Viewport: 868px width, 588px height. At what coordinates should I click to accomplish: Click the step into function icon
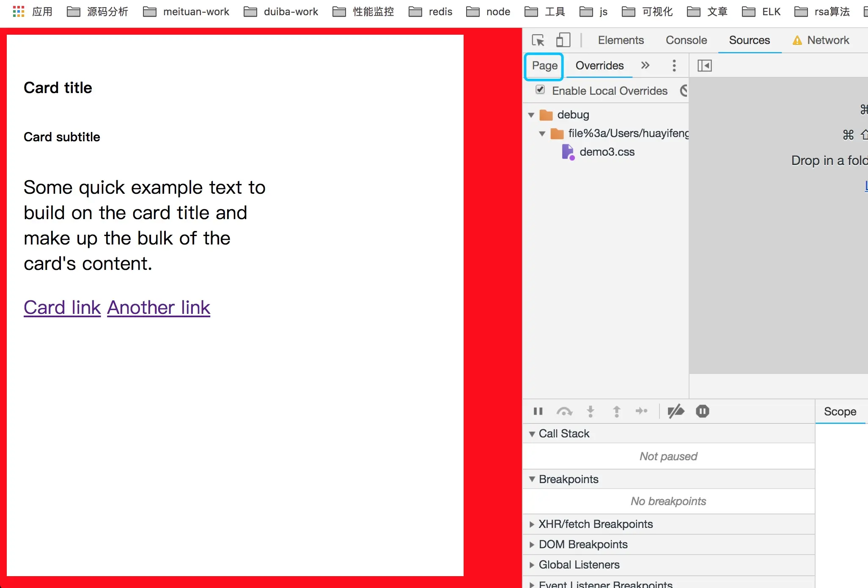(x=591, y=411)
